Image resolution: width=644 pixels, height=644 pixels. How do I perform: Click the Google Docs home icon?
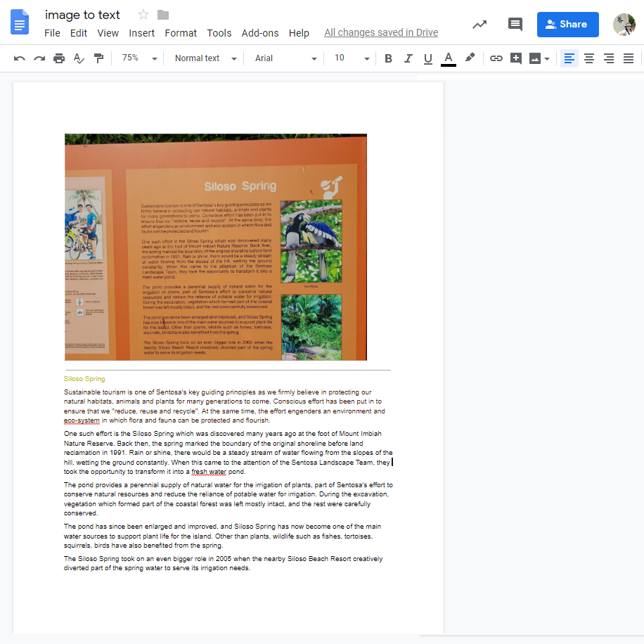(19, 22)
